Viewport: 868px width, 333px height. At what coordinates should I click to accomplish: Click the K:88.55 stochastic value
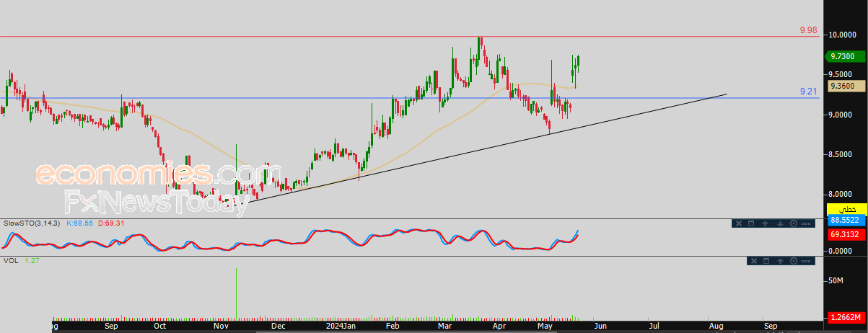pyautogui.click(x=81, y=223)
